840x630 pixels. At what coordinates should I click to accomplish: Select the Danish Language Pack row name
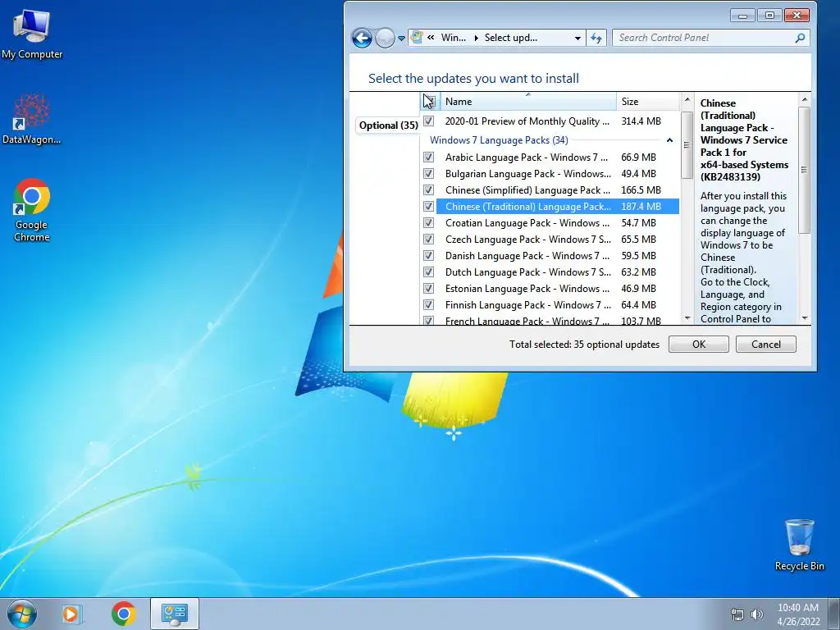[527, 256]
